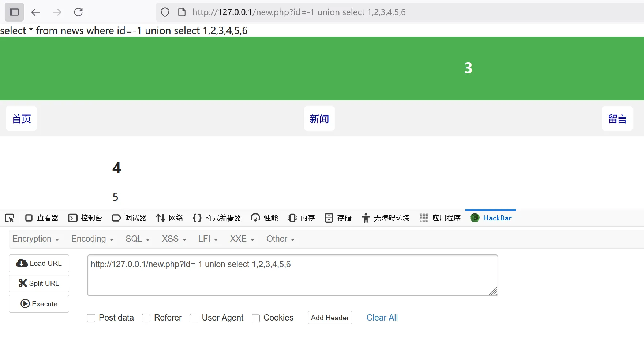Screen dimensions: 644x348
Task: Enable the Cookies checkbox
Action: 256,318
